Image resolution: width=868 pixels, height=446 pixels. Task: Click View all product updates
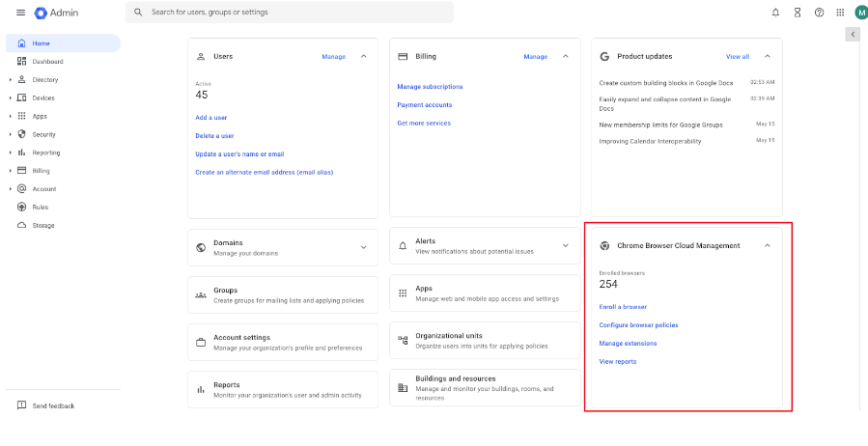point(738,56)
